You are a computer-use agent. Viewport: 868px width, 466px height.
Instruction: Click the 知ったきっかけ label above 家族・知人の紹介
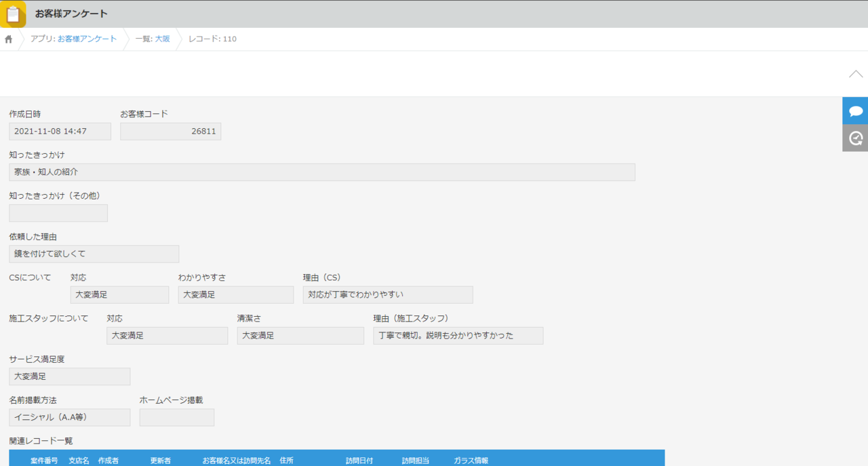pyautogui.click(x=37, y=155)
